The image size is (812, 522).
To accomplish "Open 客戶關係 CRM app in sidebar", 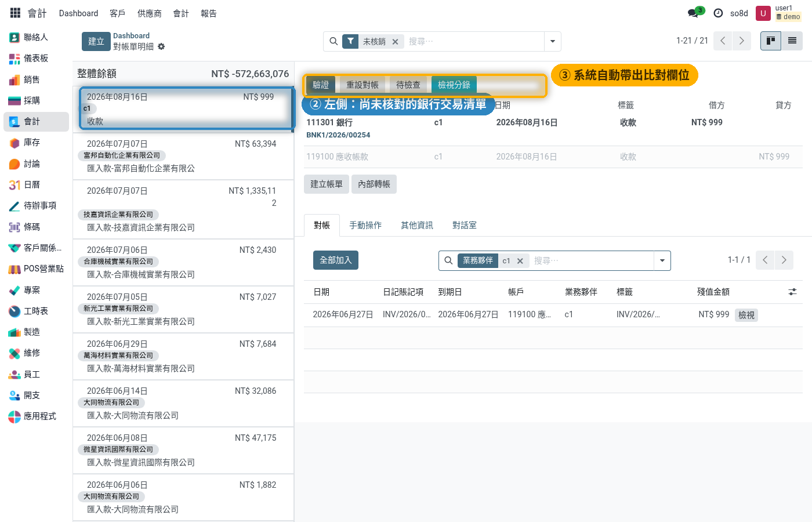I will [36, 248].
